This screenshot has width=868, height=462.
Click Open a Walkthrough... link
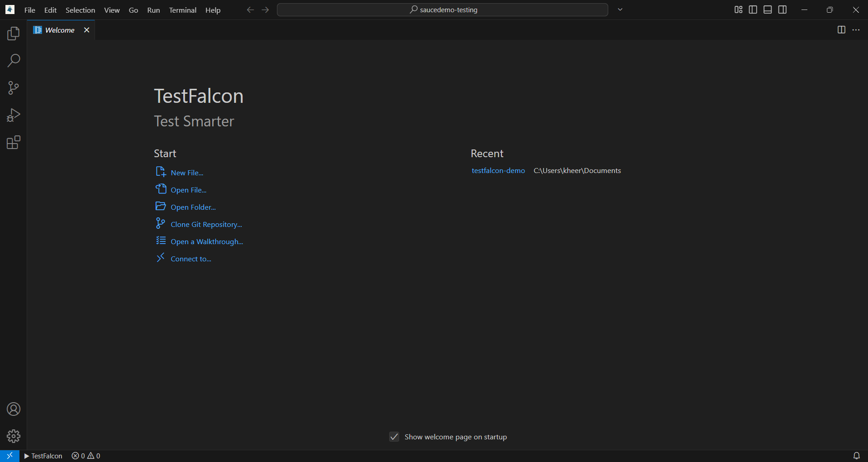(200, 241)
